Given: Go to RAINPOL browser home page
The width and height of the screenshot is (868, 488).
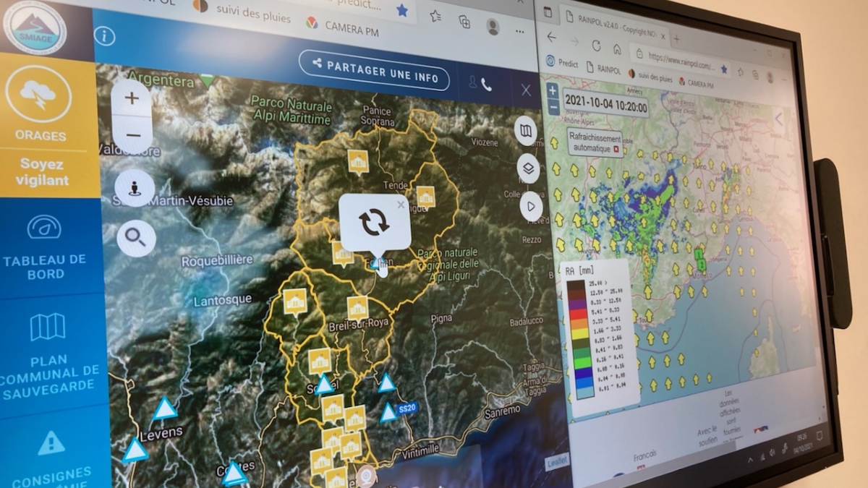Looking at the screenshot, I should [617, 48].
